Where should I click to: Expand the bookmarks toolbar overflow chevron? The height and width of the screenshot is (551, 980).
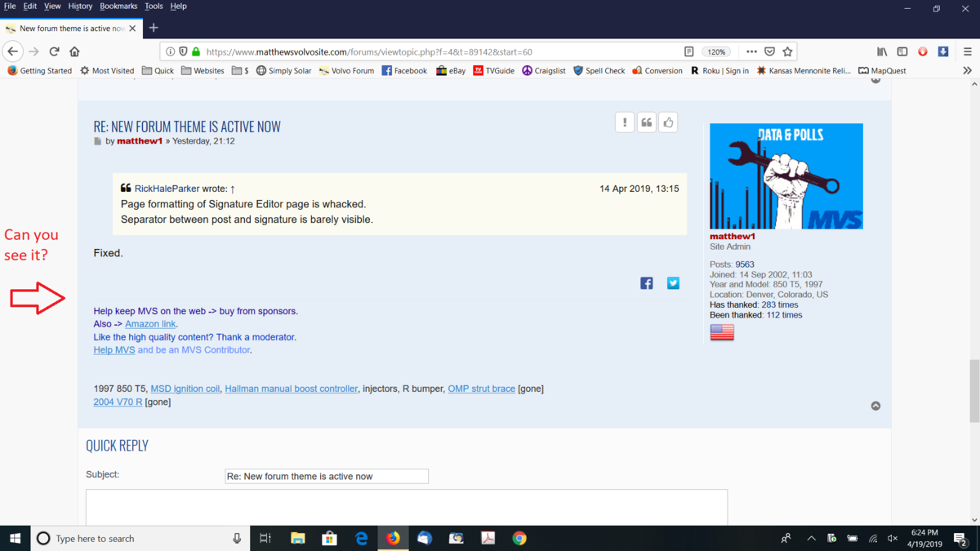(x=967, y=71)
